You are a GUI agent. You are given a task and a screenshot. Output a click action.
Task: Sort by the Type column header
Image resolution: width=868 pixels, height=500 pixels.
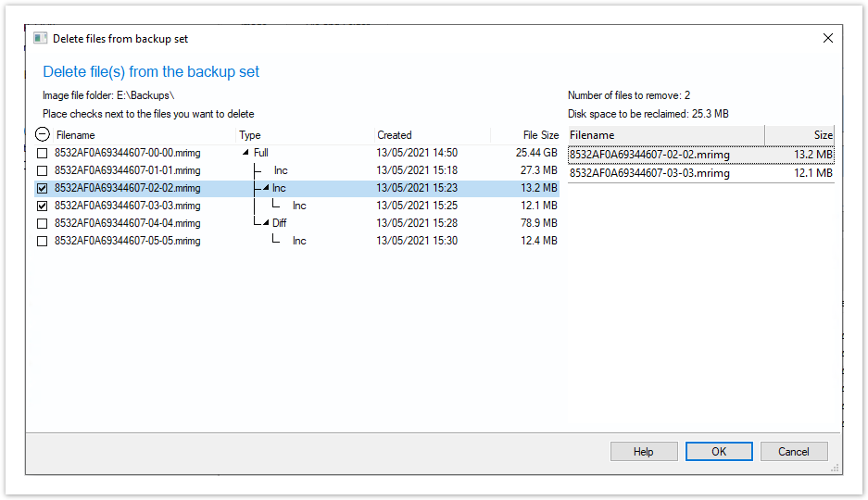[x=250, y=135]
